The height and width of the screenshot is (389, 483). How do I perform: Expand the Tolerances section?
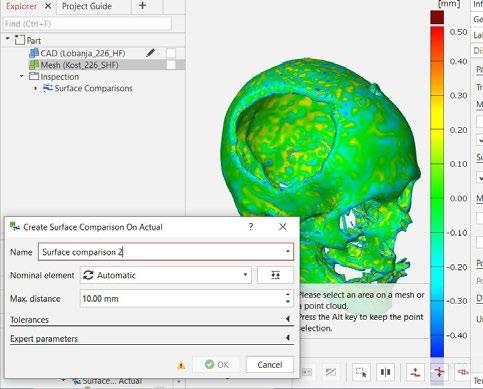[152, 319]
